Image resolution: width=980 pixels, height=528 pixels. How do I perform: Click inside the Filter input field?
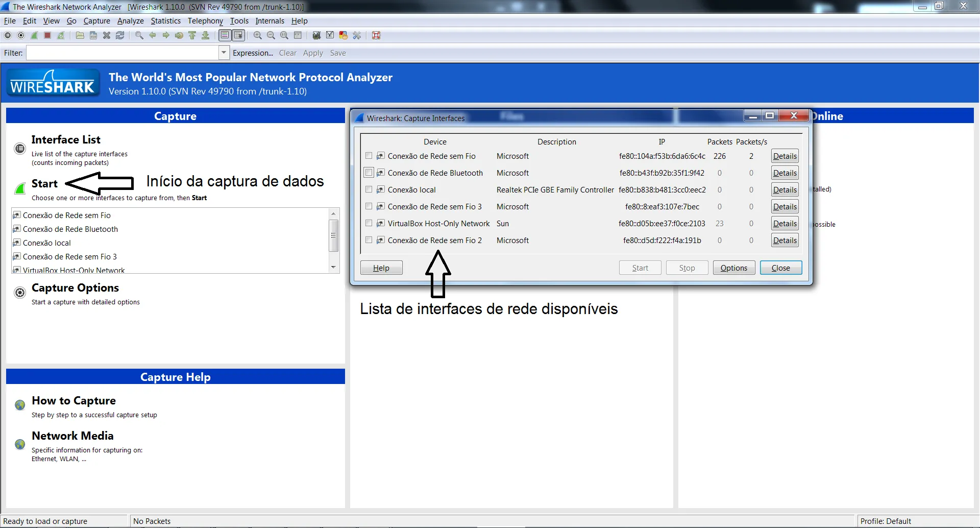(122, 53)
